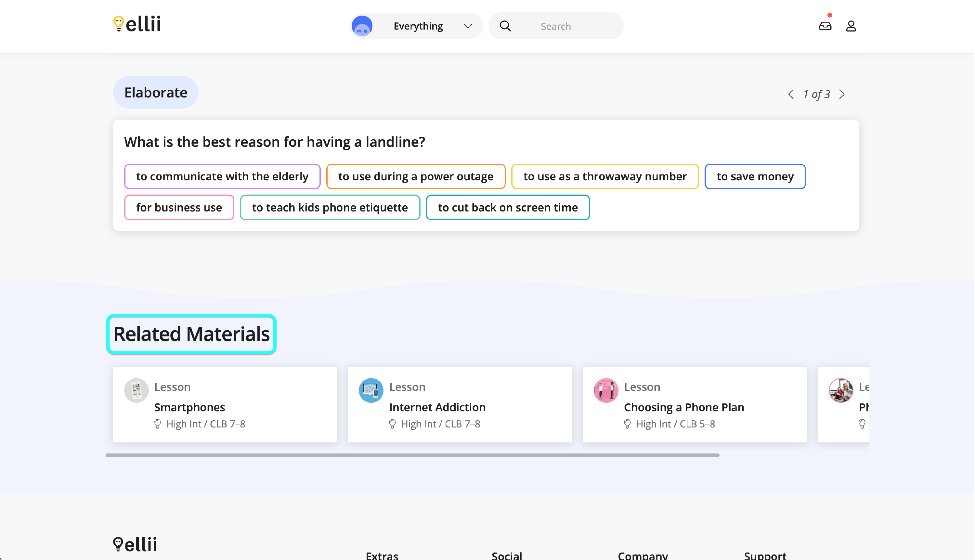
Task: Open the Smartphones lesson link
Action: tap(190, 407)
